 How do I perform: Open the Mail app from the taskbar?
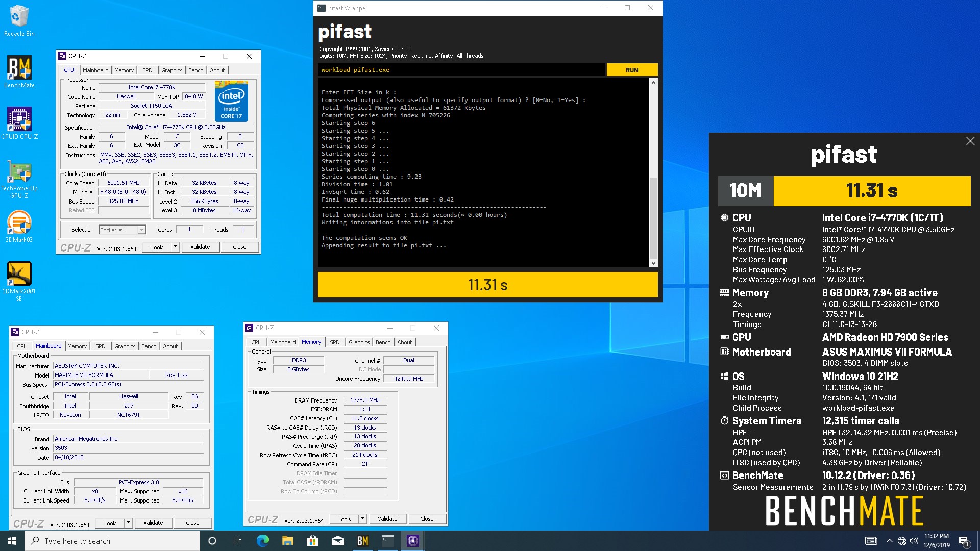[x=337, y=541]
